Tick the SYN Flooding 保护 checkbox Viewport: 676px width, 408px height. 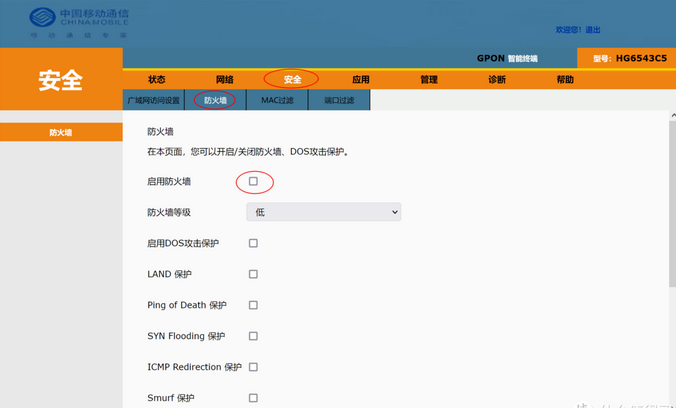pos(253,336)
